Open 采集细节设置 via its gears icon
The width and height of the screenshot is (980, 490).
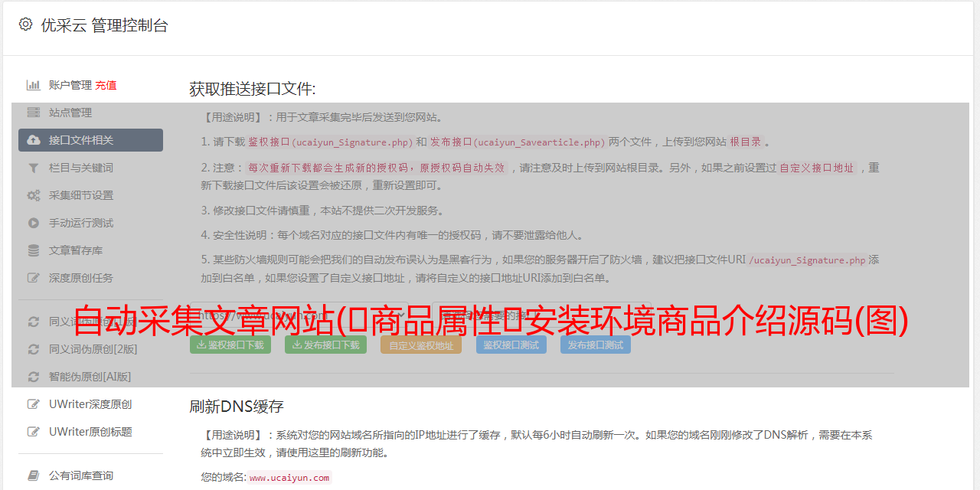tap(33, 195)
